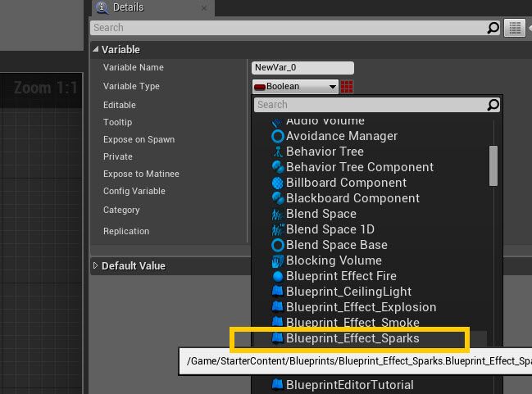Viewport: 532px width, 394px height.
Task: Click the magnifier in type dropdown search
Action: (493, 105)
